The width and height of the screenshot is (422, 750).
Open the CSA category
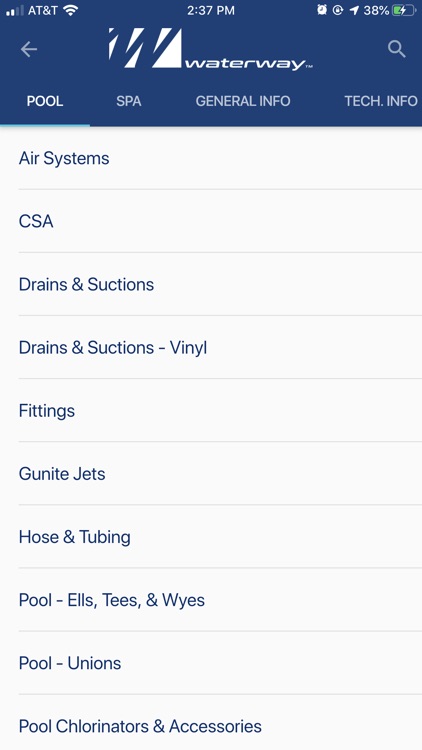(211, 221)
